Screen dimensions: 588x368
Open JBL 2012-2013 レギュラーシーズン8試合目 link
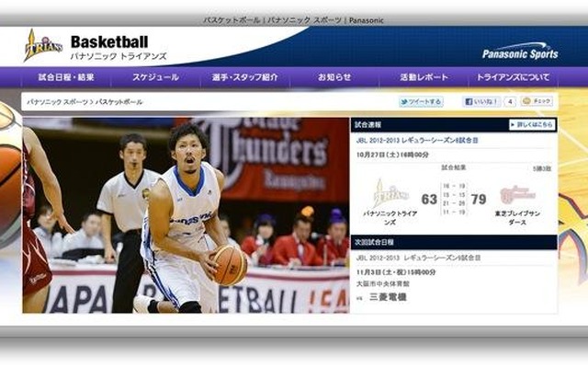417,141
